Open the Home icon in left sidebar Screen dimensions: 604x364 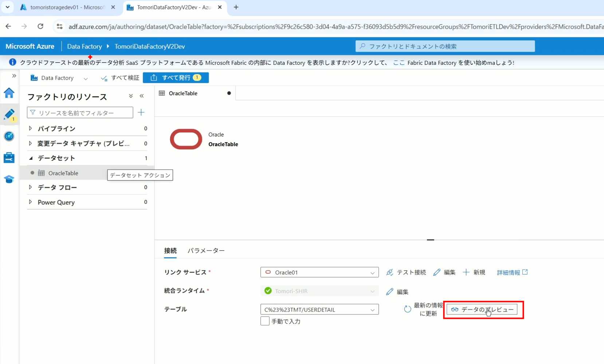pos(9,93)
